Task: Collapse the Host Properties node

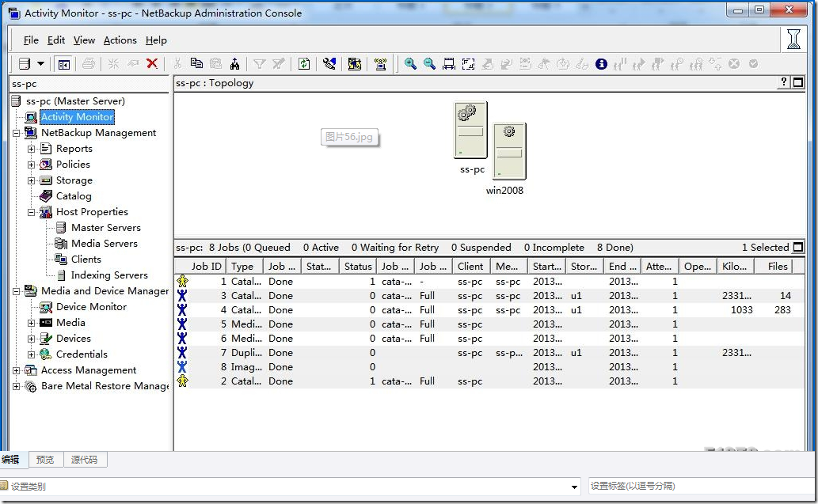Action: (x=32, y=212)
